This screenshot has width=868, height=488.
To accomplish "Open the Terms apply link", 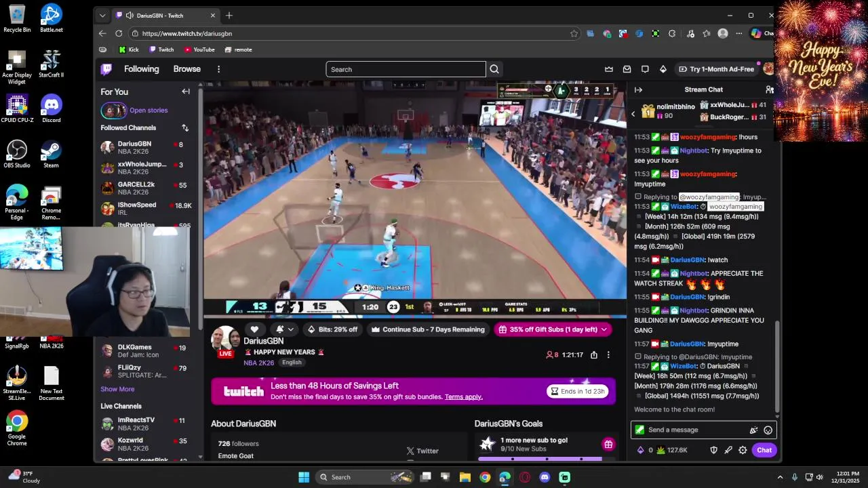I will pos(464,396).
